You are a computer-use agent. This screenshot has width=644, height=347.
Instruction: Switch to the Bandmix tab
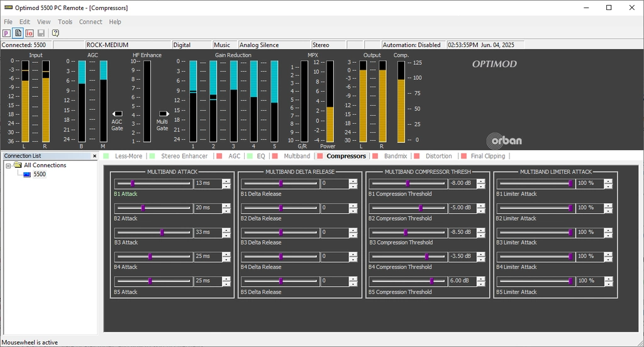pos(396,156)
